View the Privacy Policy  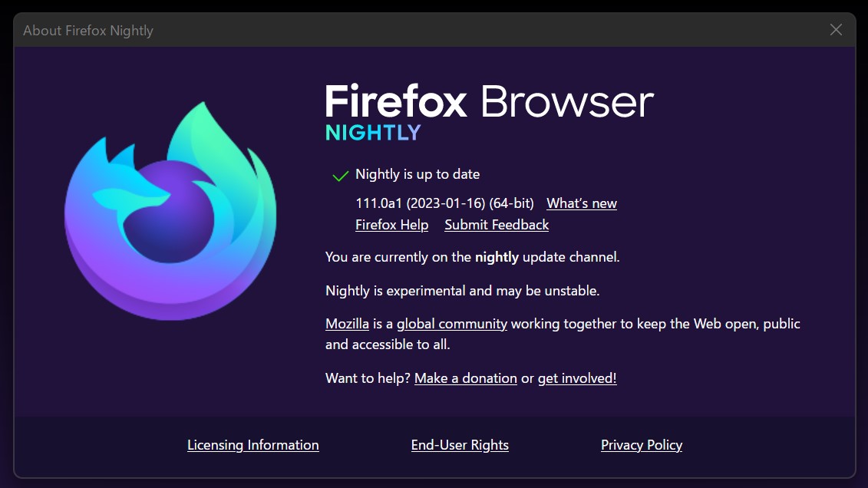[642, 445]
